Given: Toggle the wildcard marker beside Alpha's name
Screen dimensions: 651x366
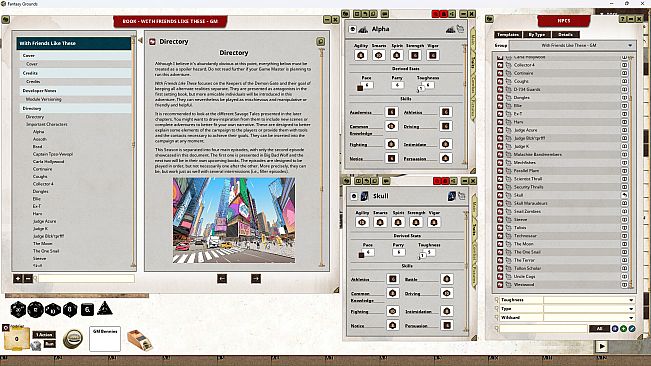Looking at the screenshot, I should (352, 29).
